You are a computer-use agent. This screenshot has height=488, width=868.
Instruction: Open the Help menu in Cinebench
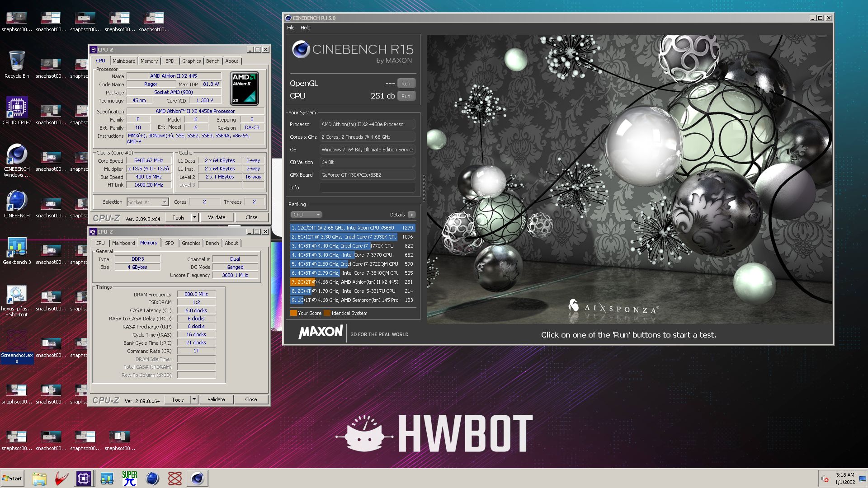(x=306, y=28)
